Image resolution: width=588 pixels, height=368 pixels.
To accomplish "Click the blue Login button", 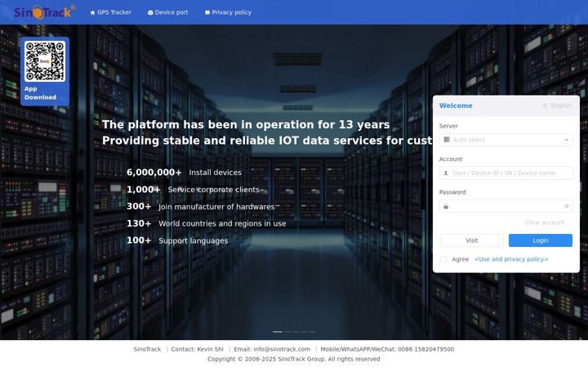I will click(541, 240).
